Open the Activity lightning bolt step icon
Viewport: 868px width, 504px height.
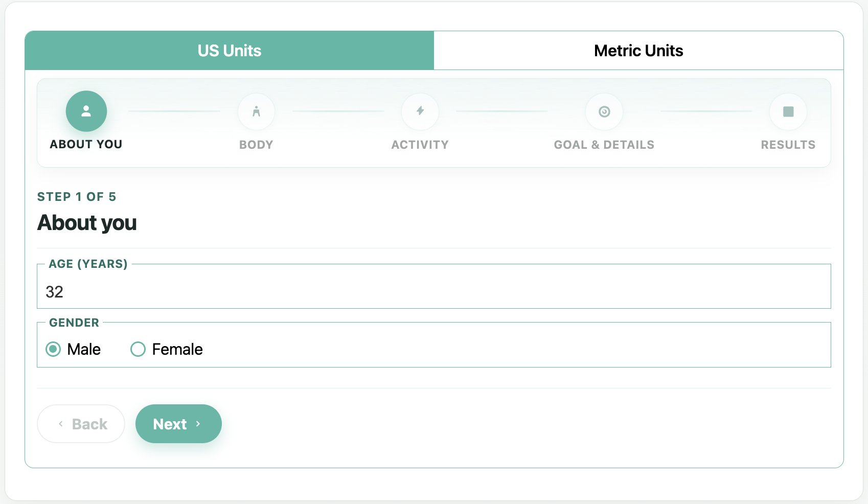(420, 111)
